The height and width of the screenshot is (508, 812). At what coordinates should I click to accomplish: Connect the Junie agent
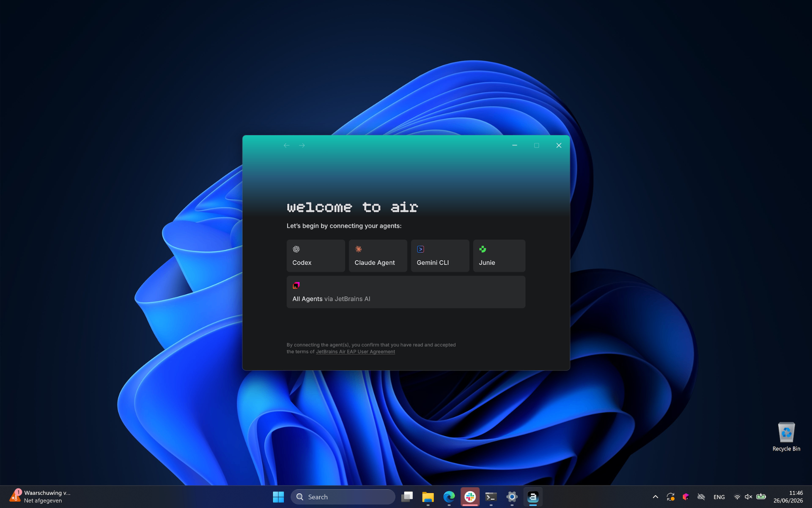(499, 256)
